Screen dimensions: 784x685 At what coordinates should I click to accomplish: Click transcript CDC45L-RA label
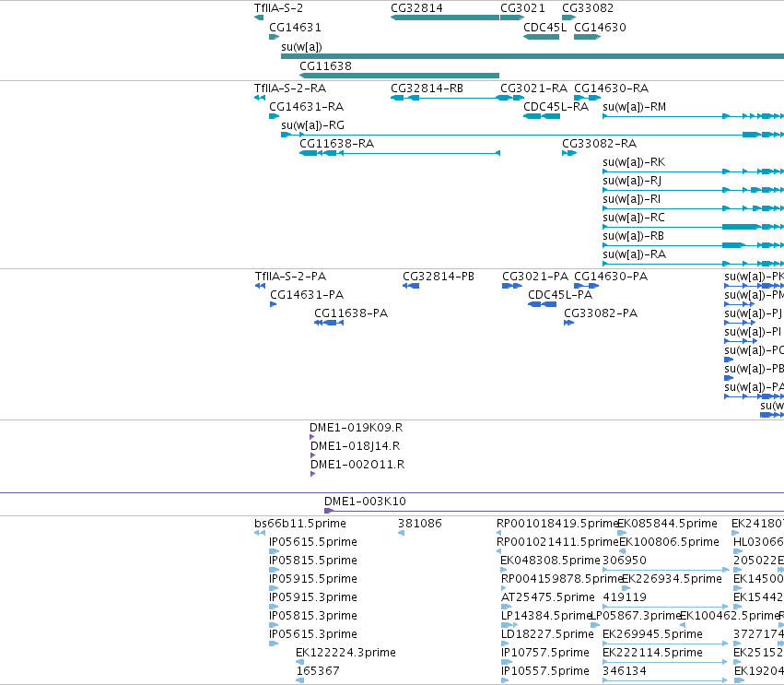(556, 107)
